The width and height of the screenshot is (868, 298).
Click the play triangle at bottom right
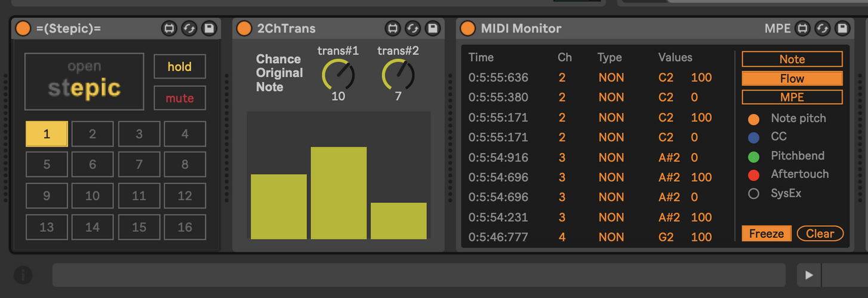(x=809, y=275)
